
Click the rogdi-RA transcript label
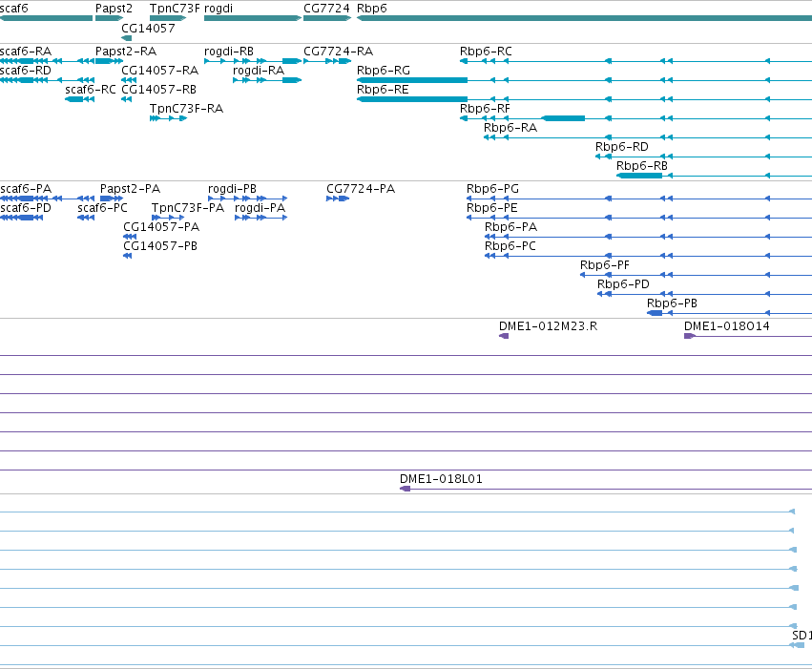pos(259,70)
